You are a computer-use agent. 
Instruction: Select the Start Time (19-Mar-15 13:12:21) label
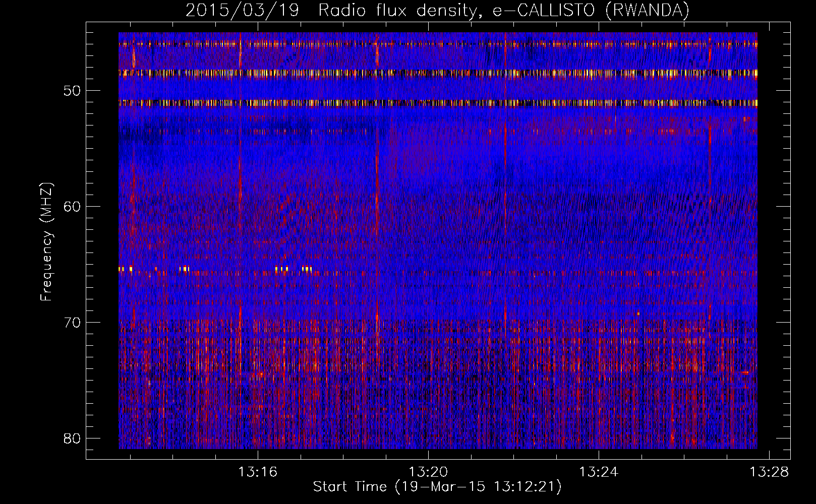437,487
